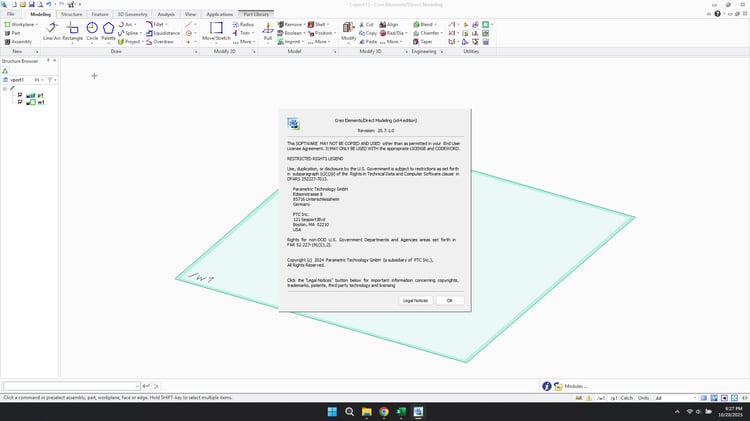Switch to the 3D Geometry tab
Image resolution: width=750 pixels, height=421 pixels.
pyautogui.click(x=132, y=14)
